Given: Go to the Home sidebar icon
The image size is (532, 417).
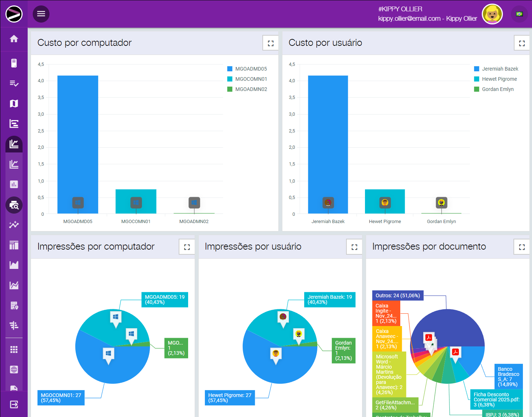Looking at the screenshot, I should point(14,39).
